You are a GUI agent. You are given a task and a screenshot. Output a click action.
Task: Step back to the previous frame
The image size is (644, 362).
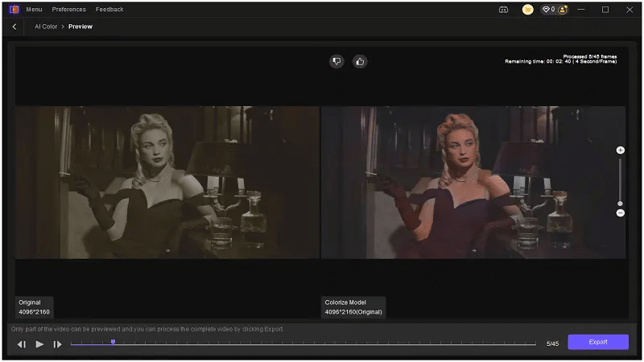point(22,344)
